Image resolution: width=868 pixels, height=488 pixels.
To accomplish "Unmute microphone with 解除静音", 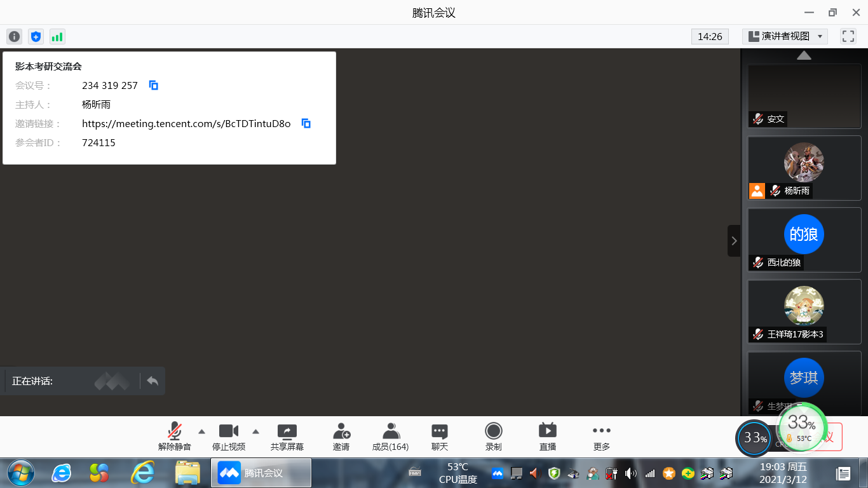I will 175,437.
